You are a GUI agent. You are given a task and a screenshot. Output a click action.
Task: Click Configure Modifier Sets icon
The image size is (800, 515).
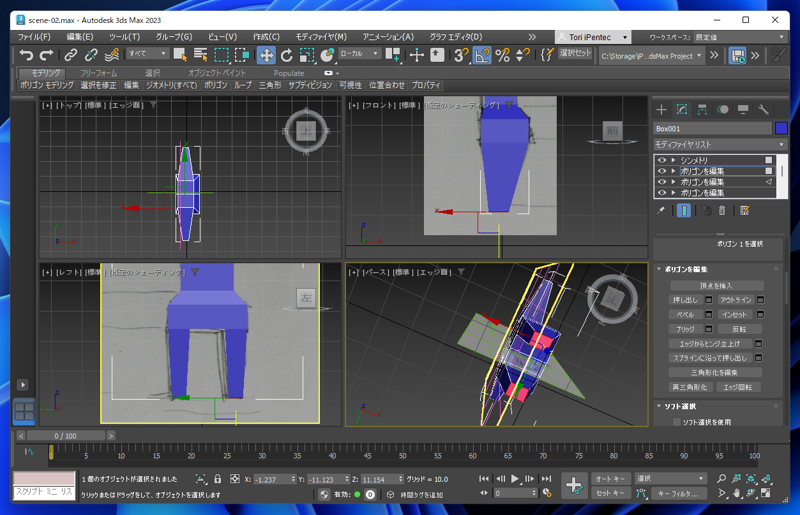tap(745, 210)
